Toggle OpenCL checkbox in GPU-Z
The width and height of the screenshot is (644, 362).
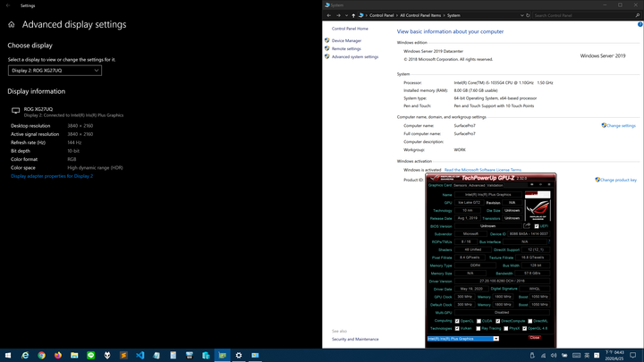[457, 321]
